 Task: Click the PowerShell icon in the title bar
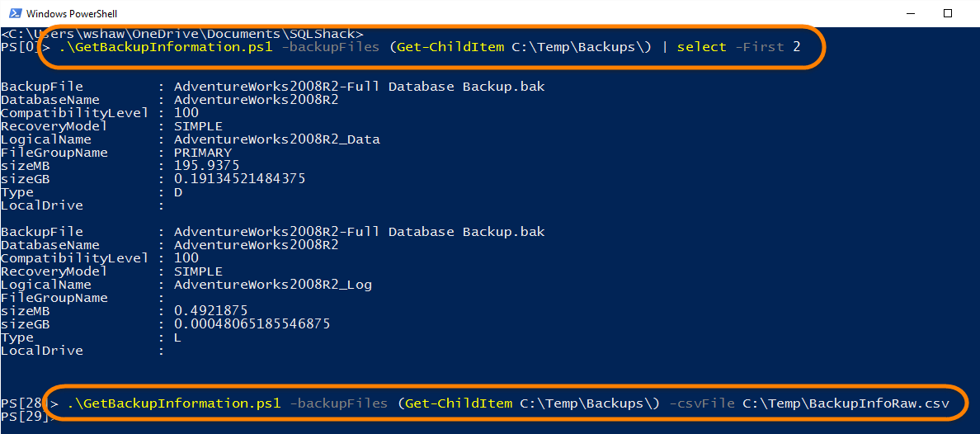[x=12, y=13]
